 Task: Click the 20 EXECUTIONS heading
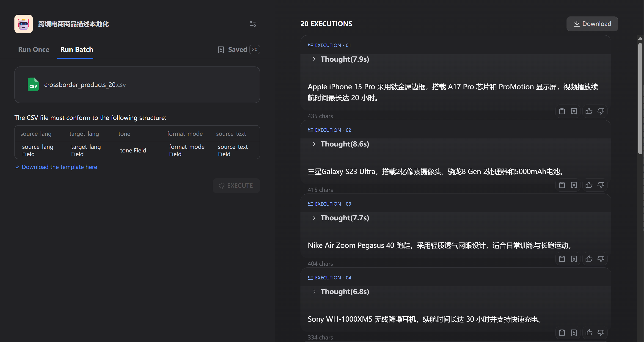pyautogui.click(x=326, y=24)
